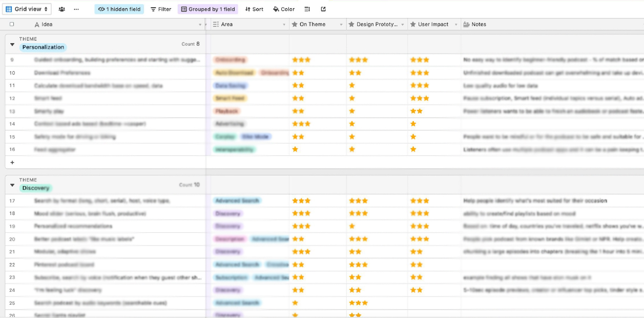The image size is (644, 318).
Task: Open the Design Prototy column dropdown arrow
Action: [x=403, y=25]
